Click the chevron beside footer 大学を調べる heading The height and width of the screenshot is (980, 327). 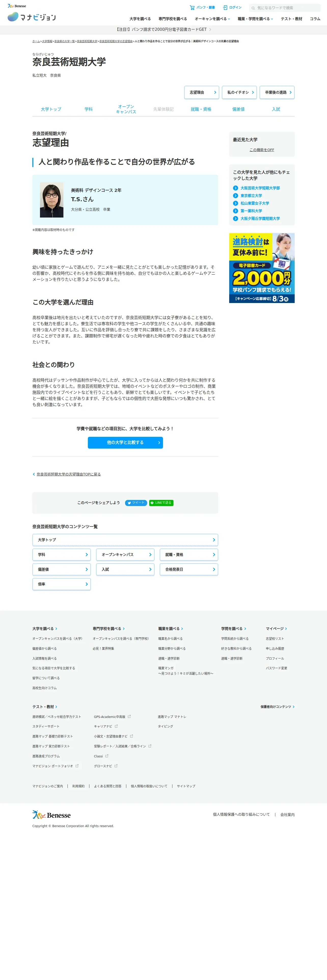[56, 629]
